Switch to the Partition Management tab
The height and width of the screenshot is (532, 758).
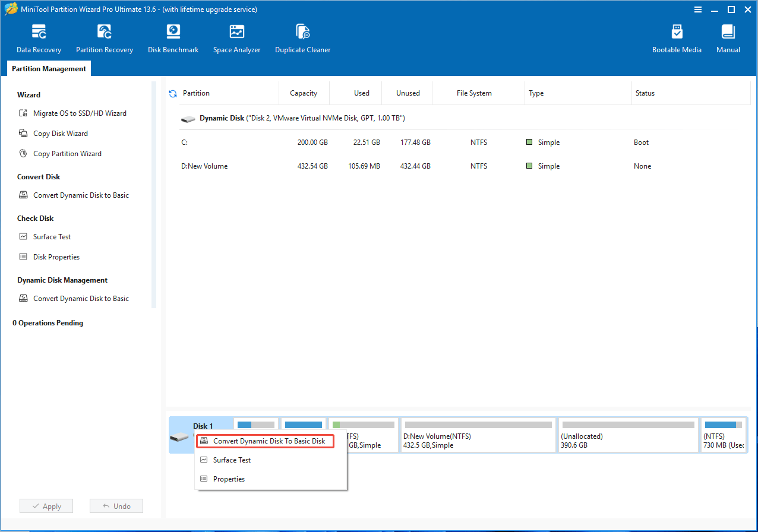click(49, 69)
